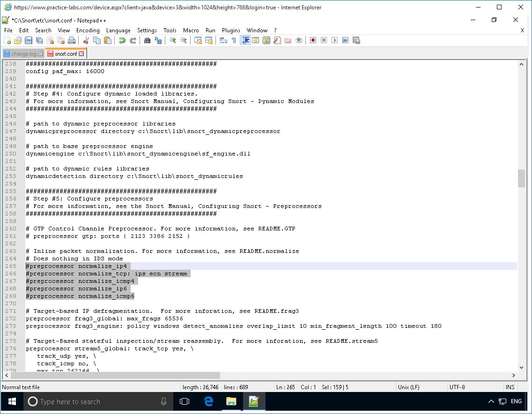The height and width of the screenshot is (414, 532).
Task: Click the Save file toolbar icon
Action: coord(28,41)
